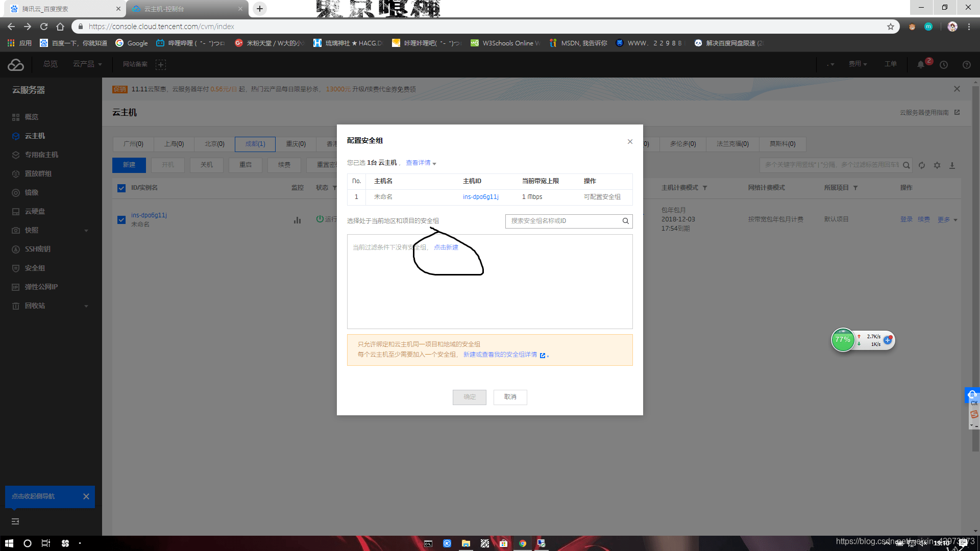Screen dimensions: 980x551
Task: Search in 搜索安全组名称或ID input field
Action: (566, 221)
